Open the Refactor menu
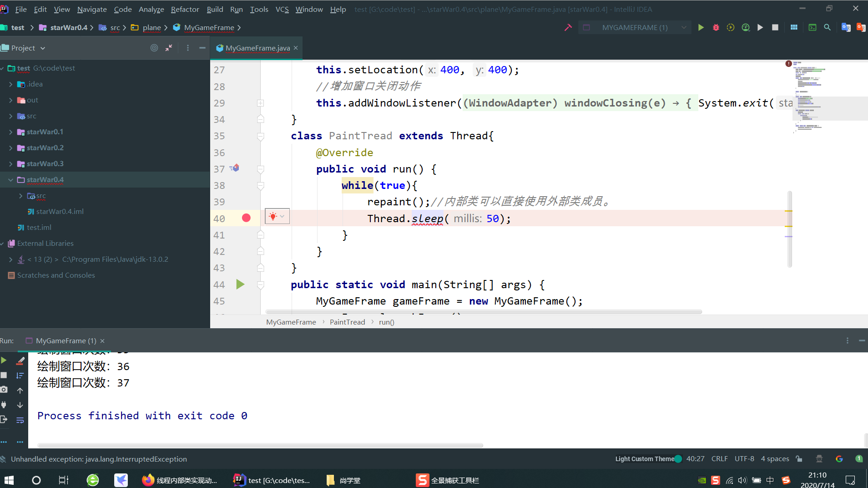Image resolution: width=868 pixels, height=488 pixels. coord(185,9)
